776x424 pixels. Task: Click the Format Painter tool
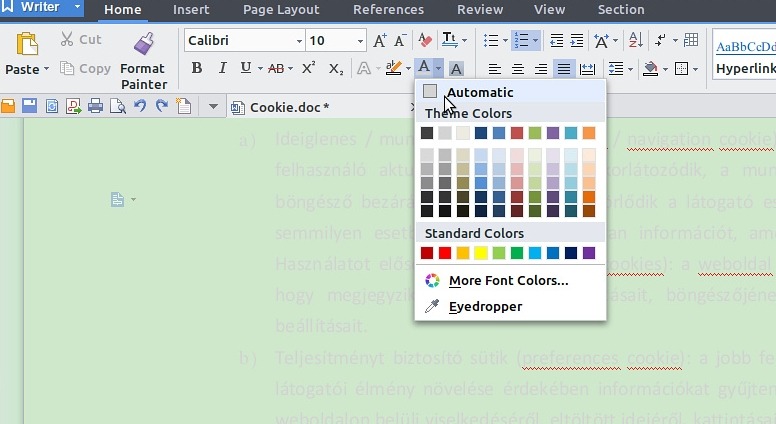(x=142, y=60)
